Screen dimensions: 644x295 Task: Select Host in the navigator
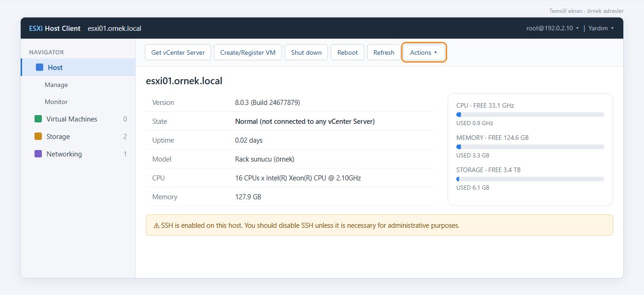(78, 67)
